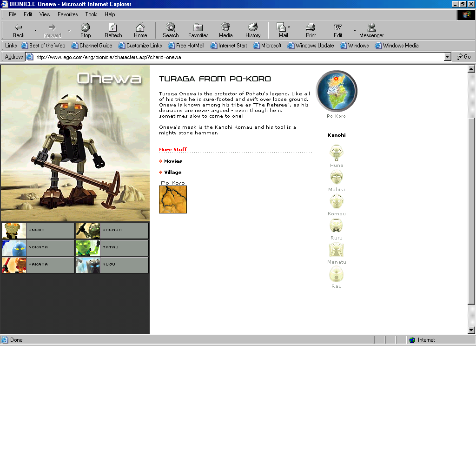The width and height of the screenshot is (476, 465).
Task: Launch Messenger from the toolbar
Action: pos(371,30)
